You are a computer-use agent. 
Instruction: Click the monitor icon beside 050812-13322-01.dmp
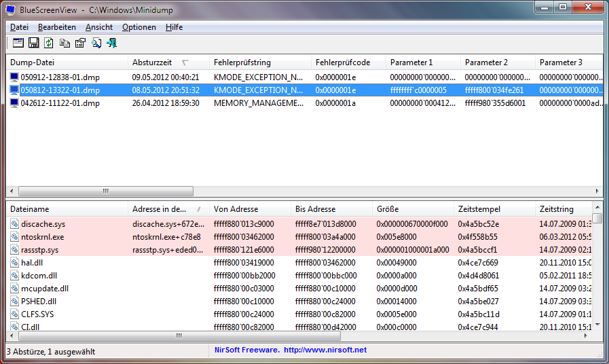click(14, 90)
